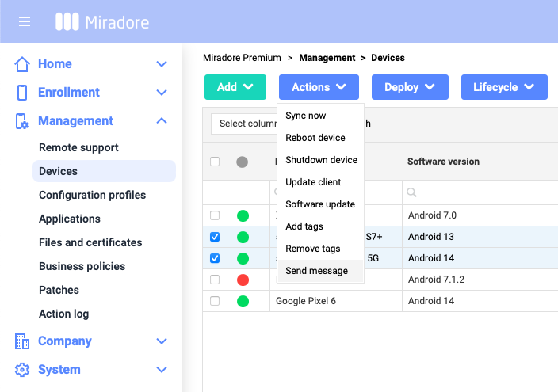The image size is (558, 392).
Task: Click the red status dot for Android 7.1.2
Action: click(243, 280)
